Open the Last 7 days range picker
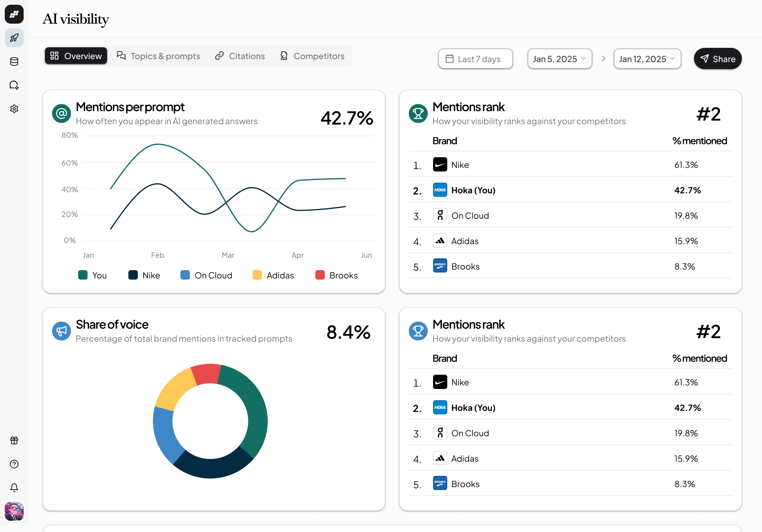The height and width of the screenshot is (532, 762). click(x=475, y=59)
